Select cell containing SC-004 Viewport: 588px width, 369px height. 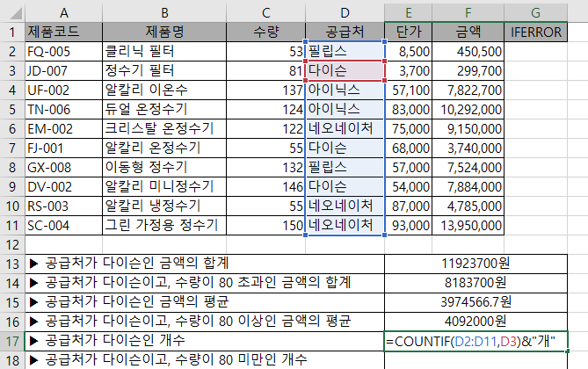point(64,226)
